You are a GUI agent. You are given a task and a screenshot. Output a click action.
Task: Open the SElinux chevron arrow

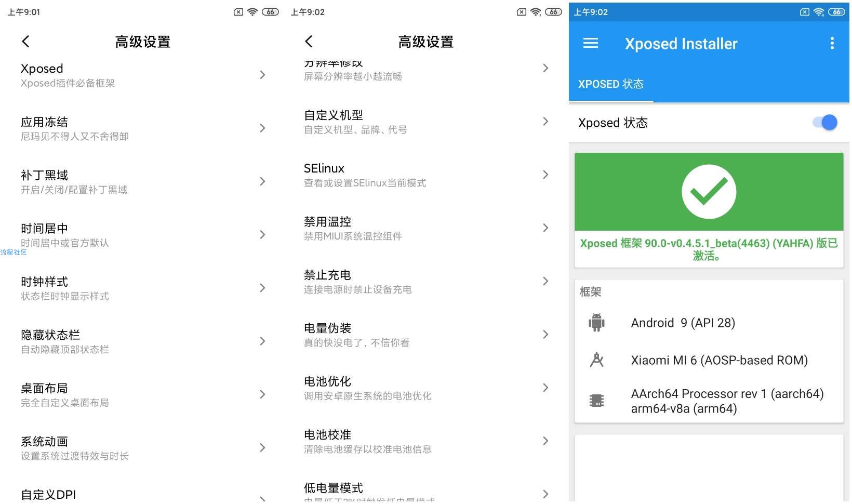click(545, 175)
